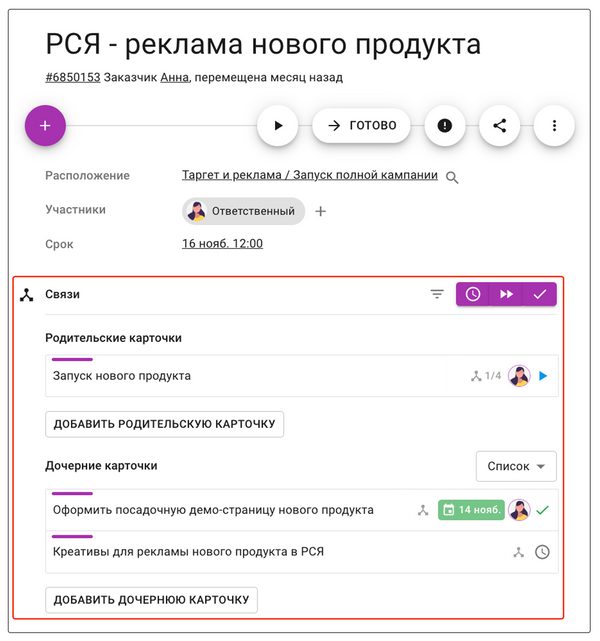
Task: Click card ID #6850153 link
Action: pyautogui.click(x=72, y=77)
